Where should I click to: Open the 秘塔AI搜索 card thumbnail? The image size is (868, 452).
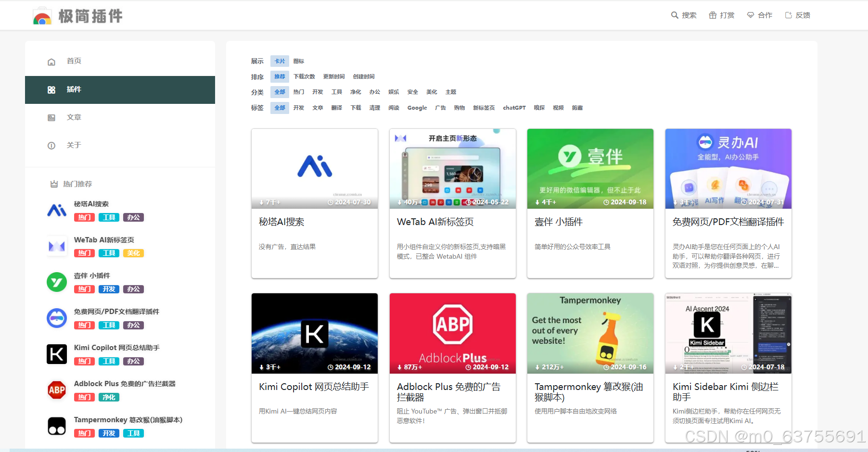[x=315, y=169]
